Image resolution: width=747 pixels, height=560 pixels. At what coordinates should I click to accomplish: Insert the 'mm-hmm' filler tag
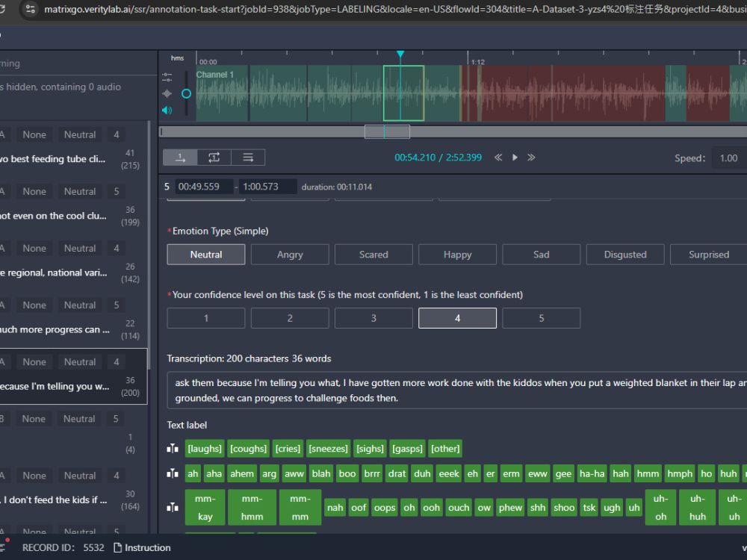[252, 508]
